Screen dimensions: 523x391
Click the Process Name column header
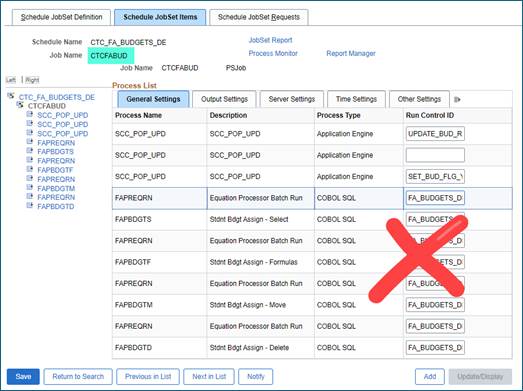(138, 115)
